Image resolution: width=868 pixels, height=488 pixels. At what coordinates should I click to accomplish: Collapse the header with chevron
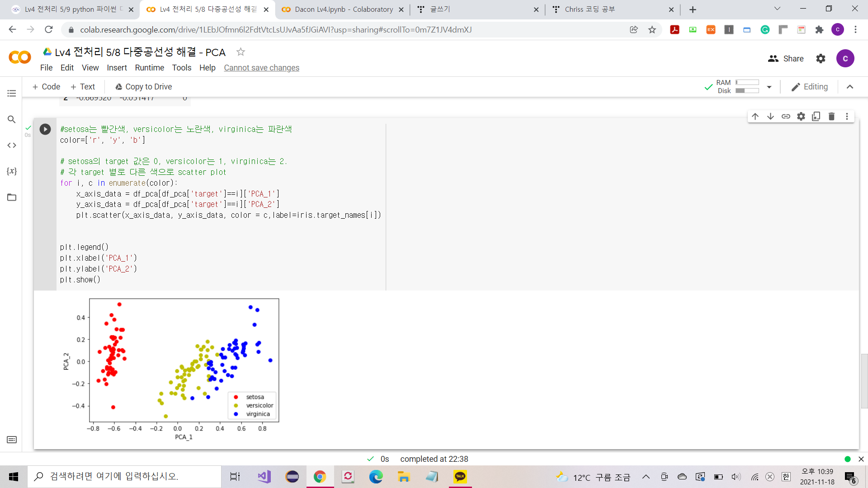850,87
